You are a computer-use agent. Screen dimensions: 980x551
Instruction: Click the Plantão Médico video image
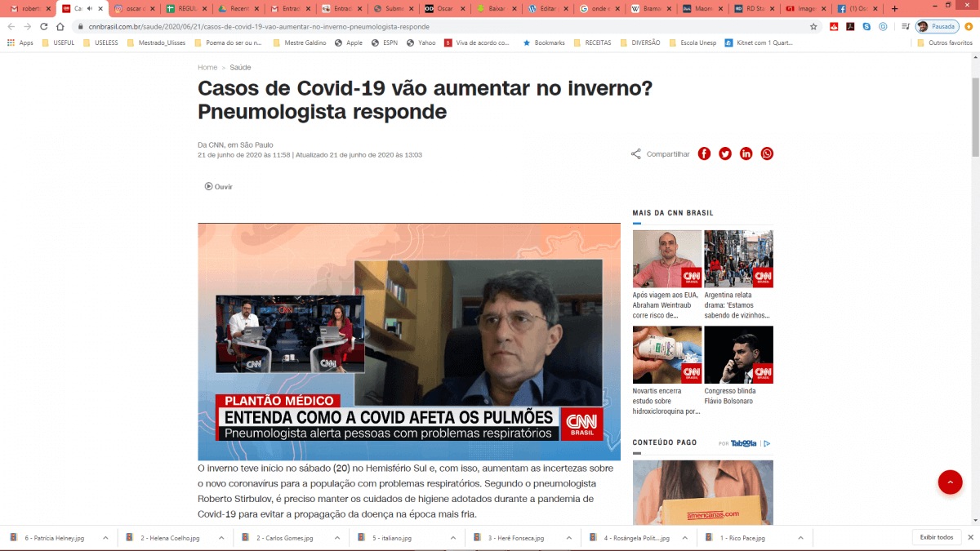[409, 342]
